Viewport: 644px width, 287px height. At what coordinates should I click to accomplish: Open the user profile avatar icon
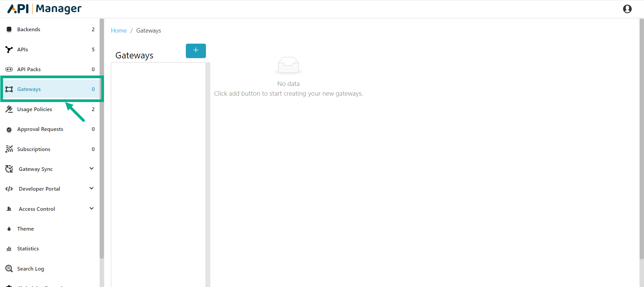(627, 9)
